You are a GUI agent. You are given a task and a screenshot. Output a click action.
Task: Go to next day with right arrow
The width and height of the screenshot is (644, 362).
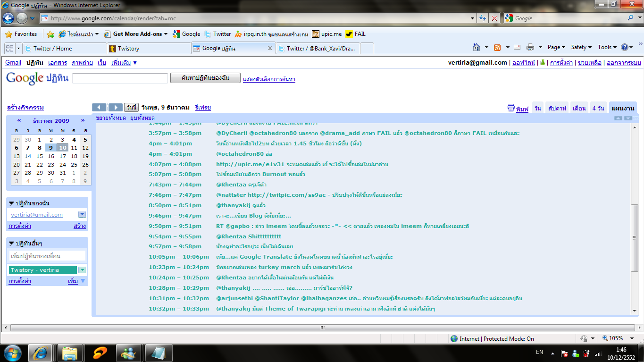pyautogui.click(x=116, y=107)
